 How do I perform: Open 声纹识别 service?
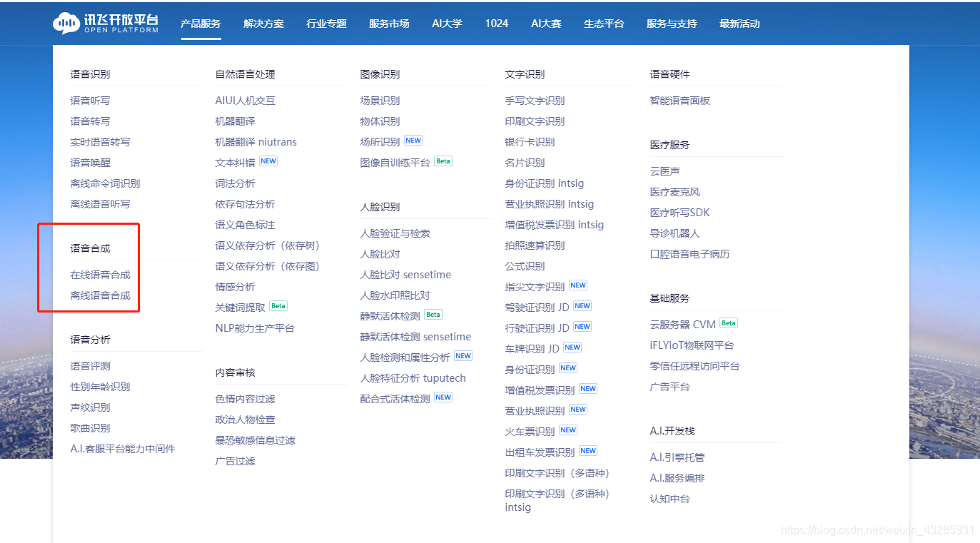click(91, 407)
